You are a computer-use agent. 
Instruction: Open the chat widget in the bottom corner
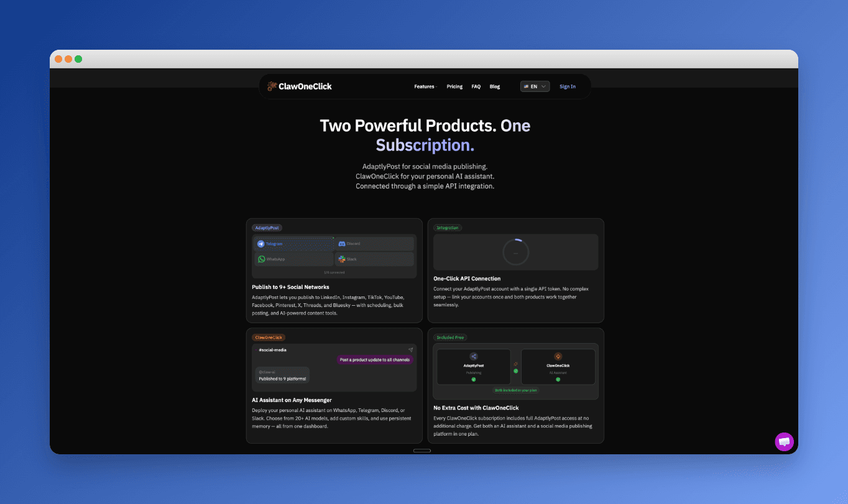pyautogui.click(x=784, y=441)
